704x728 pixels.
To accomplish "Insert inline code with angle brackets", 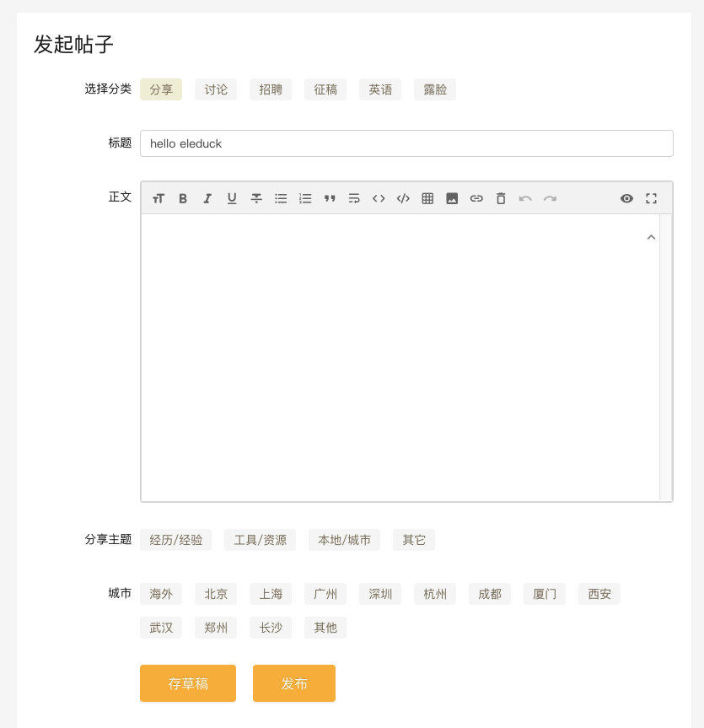I will (379, 199).
